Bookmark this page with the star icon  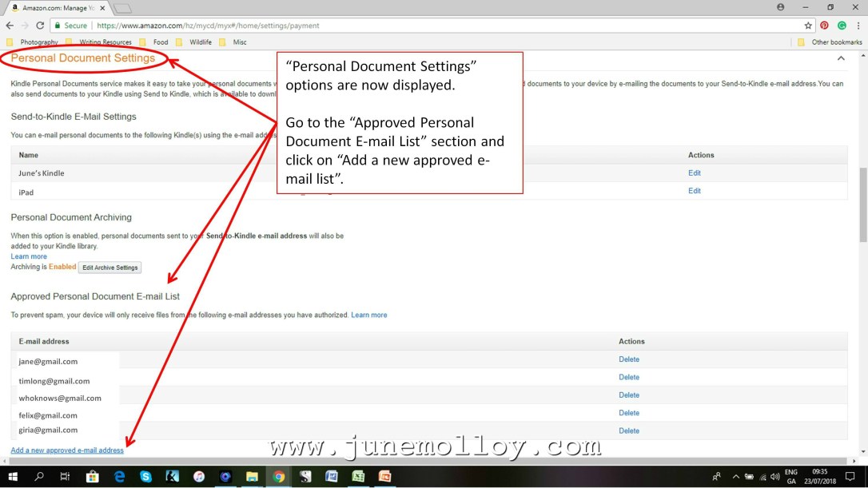(808, 26)
